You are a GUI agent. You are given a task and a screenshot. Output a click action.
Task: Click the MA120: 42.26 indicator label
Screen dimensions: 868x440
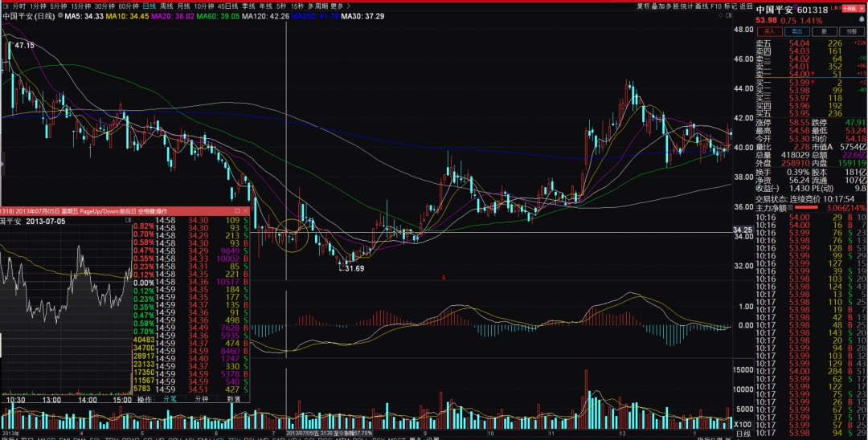click(x=266, y=17)
